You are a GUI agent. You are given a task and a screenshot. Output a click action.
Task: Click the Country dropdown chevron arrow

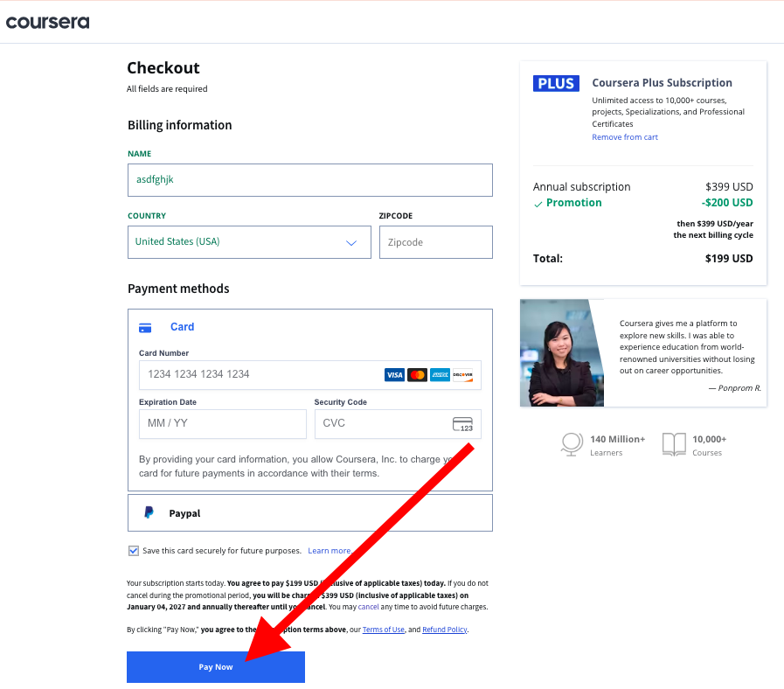351,243
